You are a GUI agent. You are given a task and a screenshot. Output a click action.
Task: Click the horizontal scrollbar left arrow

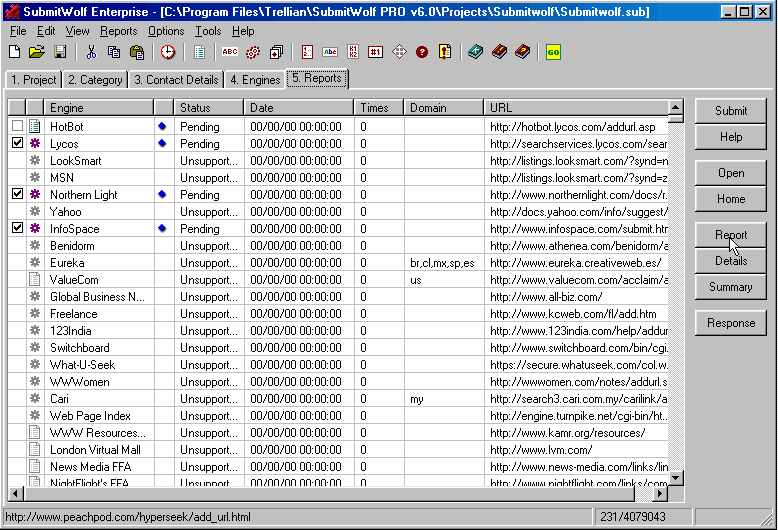click(15, 494)
